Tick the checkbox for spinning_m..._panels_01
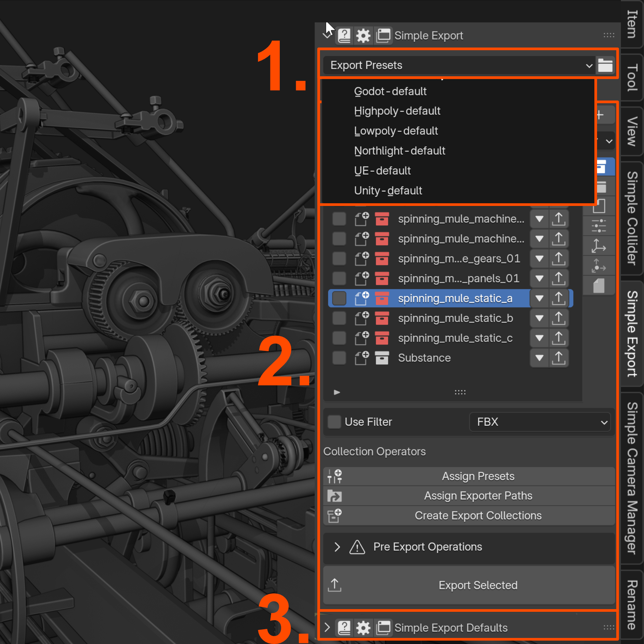The image size is (644, 644). (x=339, y=278)
